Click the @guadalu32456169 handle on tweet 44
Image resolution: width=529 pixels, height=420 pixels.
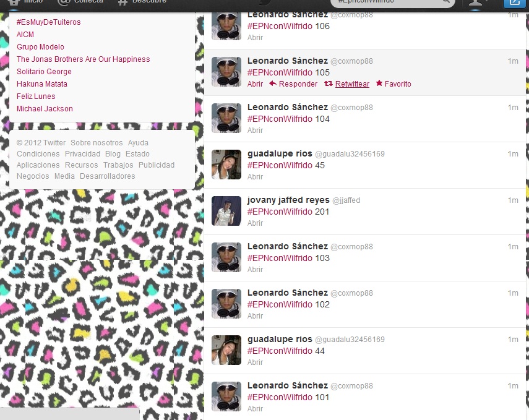click(350, 340)
